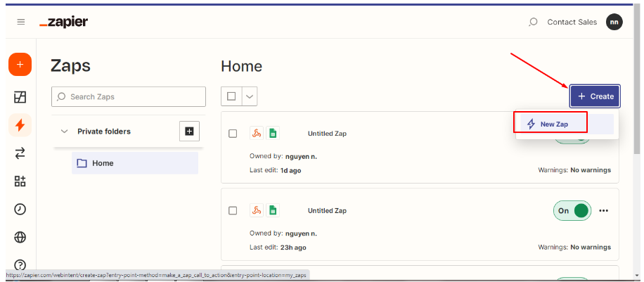Viewport: 644px width, 282px height.
Task: Click 'No warnings' on the first Zap
Action: tap(591, 169)
